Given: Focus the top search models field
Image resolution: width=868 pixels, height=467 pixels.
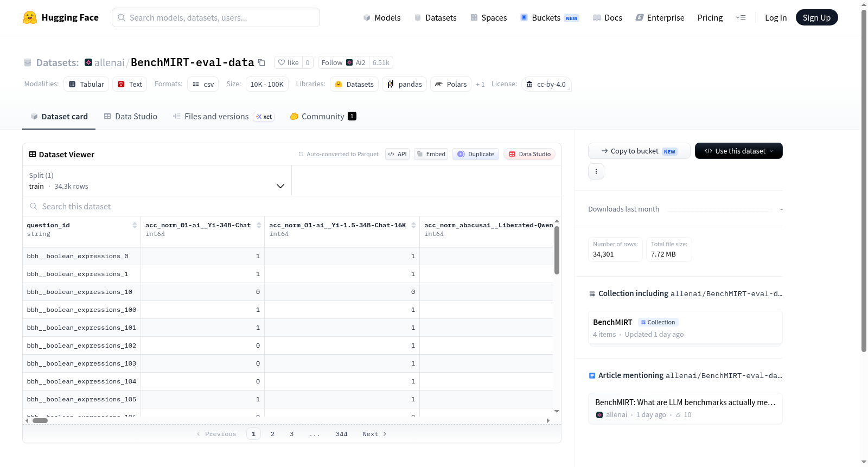Looking at the screenshot, I should pos(216,17).
